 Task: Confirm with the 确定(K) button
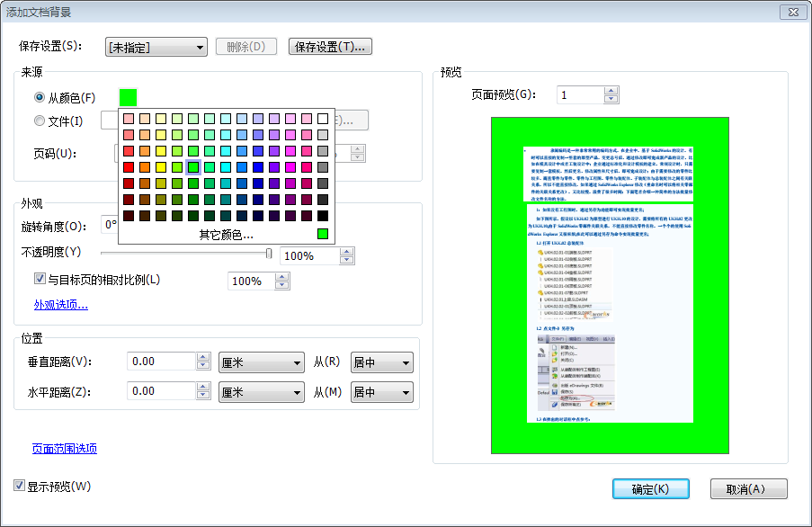click(651, 489)
